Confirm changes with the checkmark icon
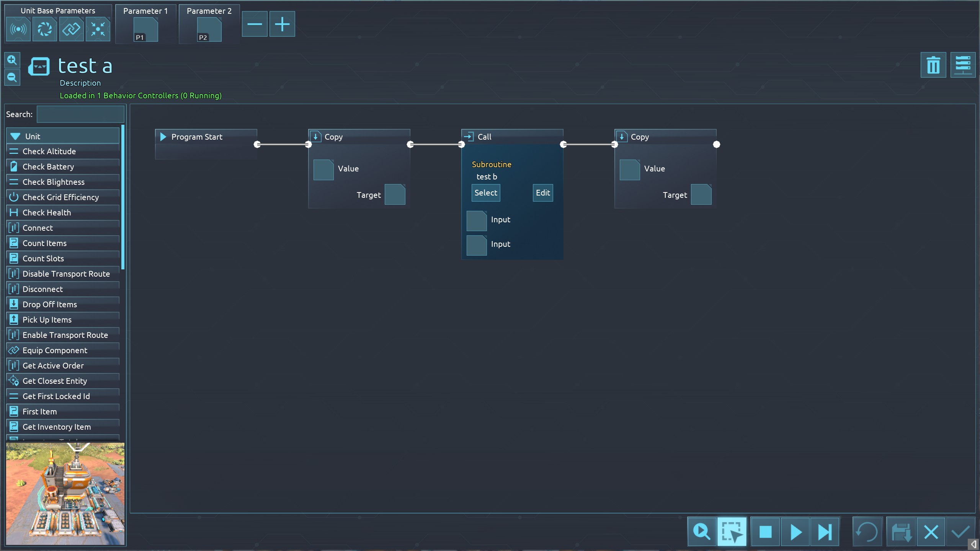 pyautogui.click(x=960, y=532)
